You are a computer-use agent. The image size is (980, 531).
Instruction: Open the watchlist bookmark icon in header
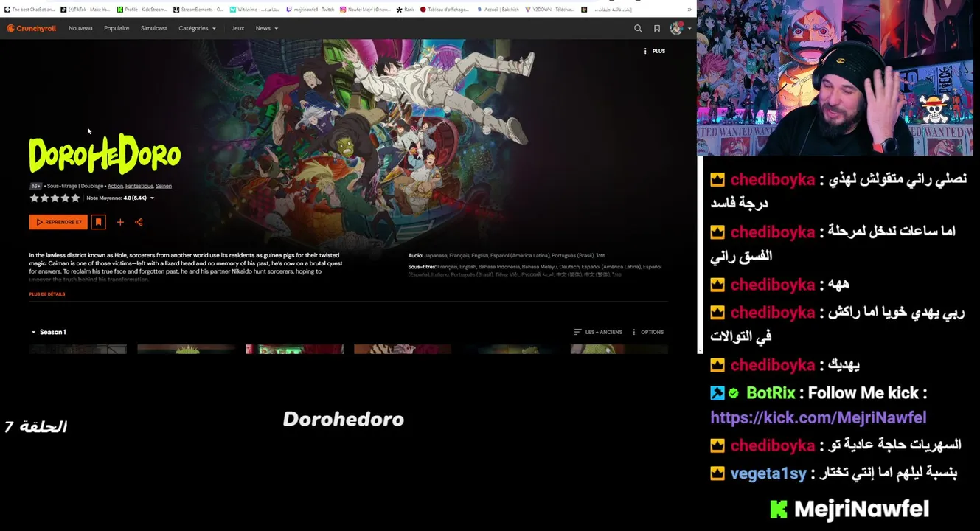click(x=657, y=28)
